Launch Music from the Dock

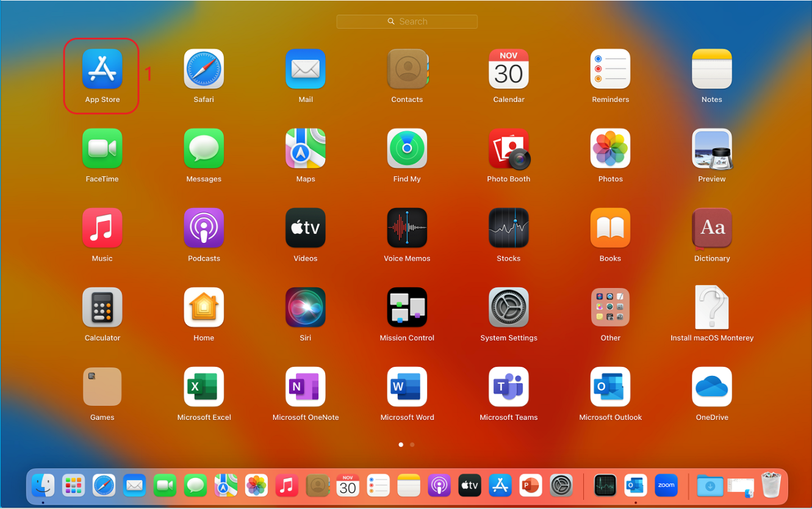point(287,486)
